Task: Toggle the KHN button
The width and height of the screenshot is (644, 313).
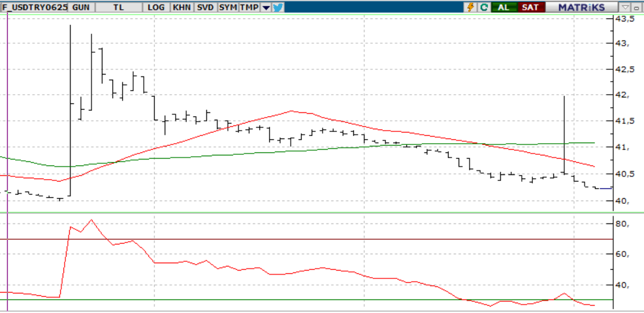Action: point(182,7)
